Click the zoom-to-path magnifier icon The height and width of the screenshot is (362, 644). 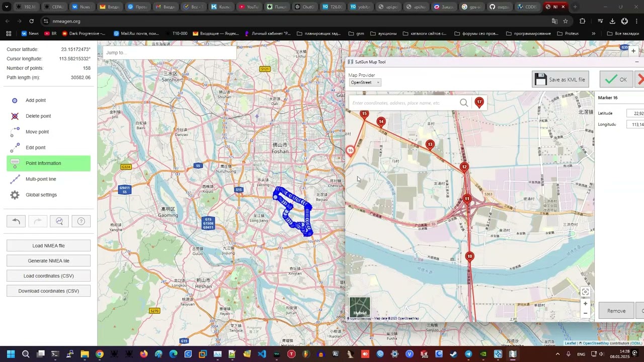(x=59, y=221)
